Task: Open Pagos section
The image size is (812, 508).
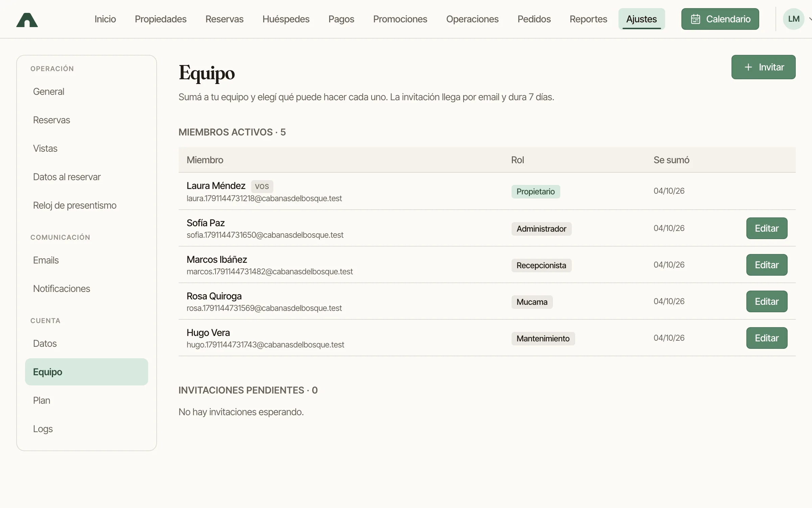Action: pyautogui.click(x=341, y=19)
